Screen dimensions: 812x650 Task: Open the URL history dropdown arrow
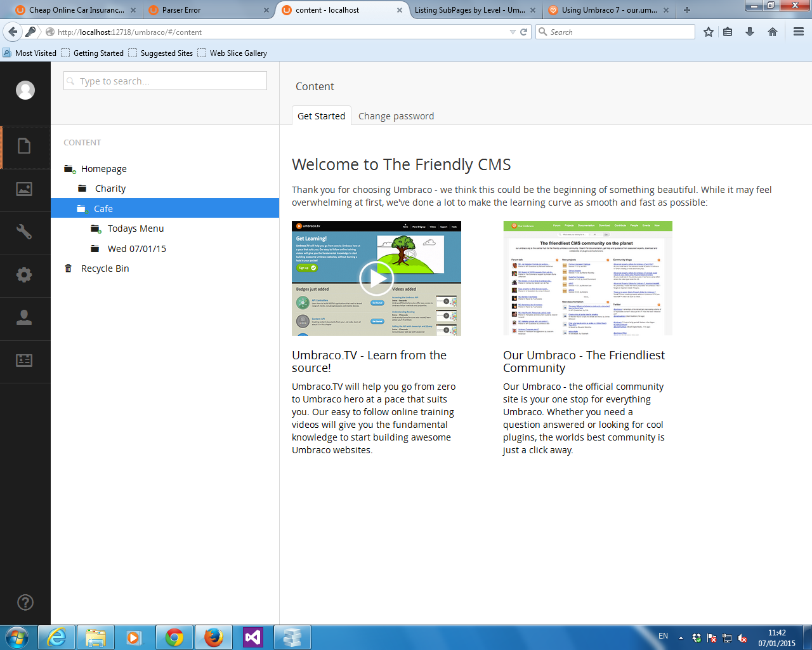[x=513, y=32]
